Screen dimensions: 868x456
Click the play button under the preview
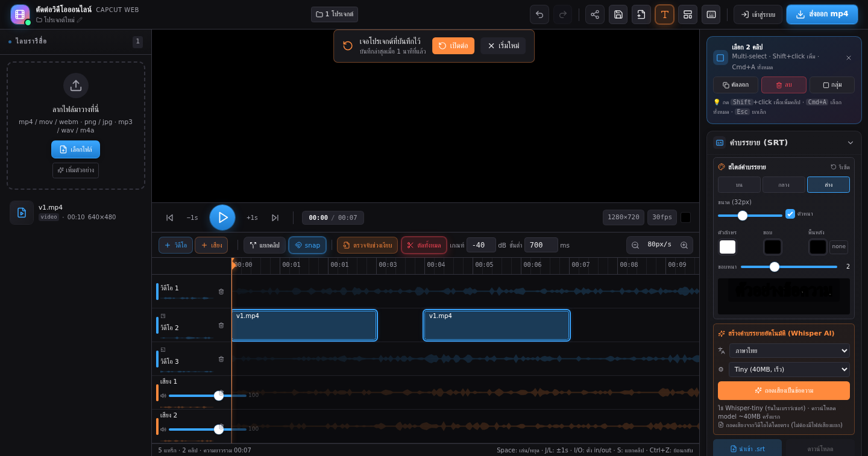(x=222, y=217)
